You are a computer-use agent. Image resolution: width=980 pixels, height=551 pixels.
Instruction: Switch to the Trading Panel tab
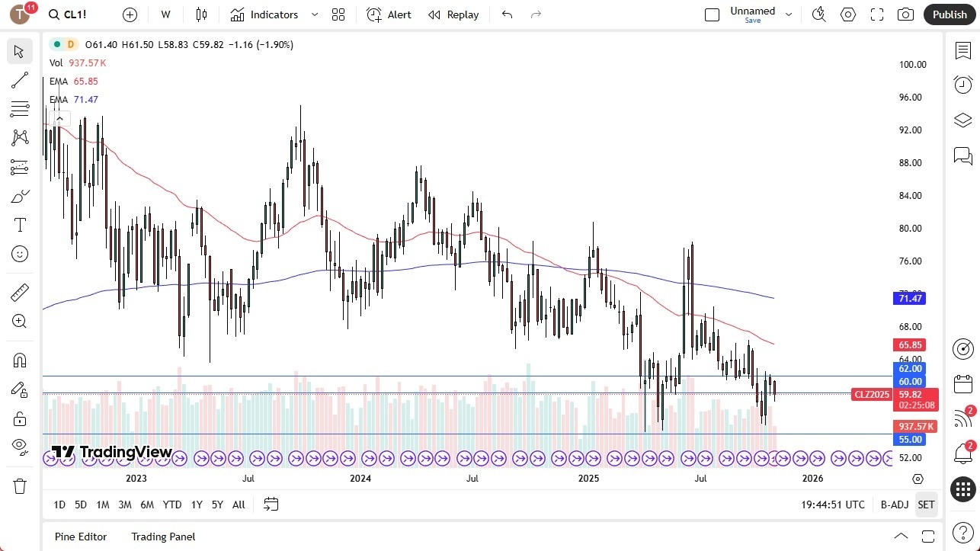(x=162, y=537)
